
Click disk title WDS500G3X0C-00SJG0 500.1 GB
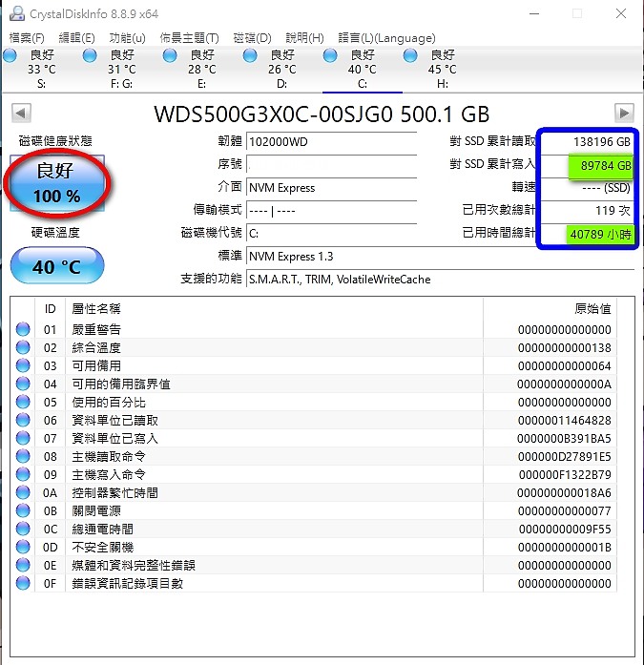tap(322, 114)
